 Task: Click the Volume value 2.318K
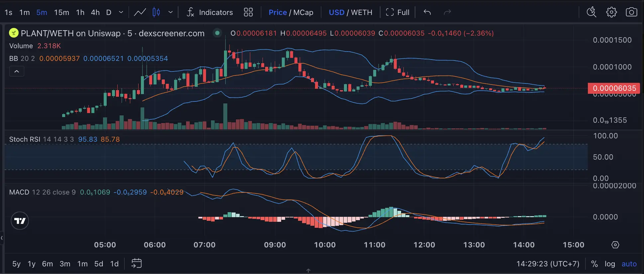pyautogui.click(x=49, y=46)
